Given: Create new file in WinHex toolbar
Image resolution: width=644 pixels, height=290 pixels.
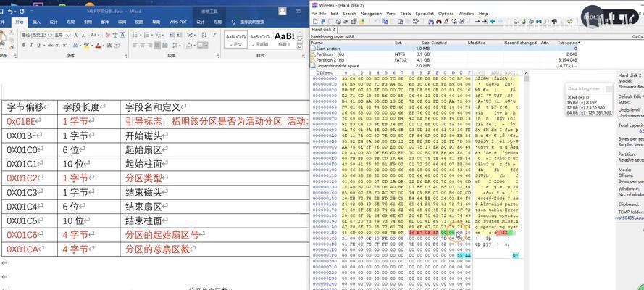Looking at the screenshot, I should pyautogui.click(x=314, y=21).
